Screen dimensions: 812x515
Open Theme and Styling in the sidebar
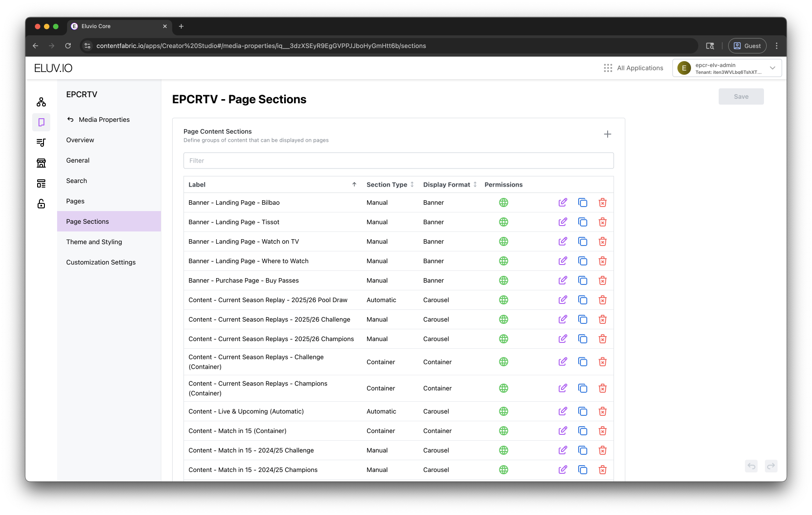pos(94,242)
